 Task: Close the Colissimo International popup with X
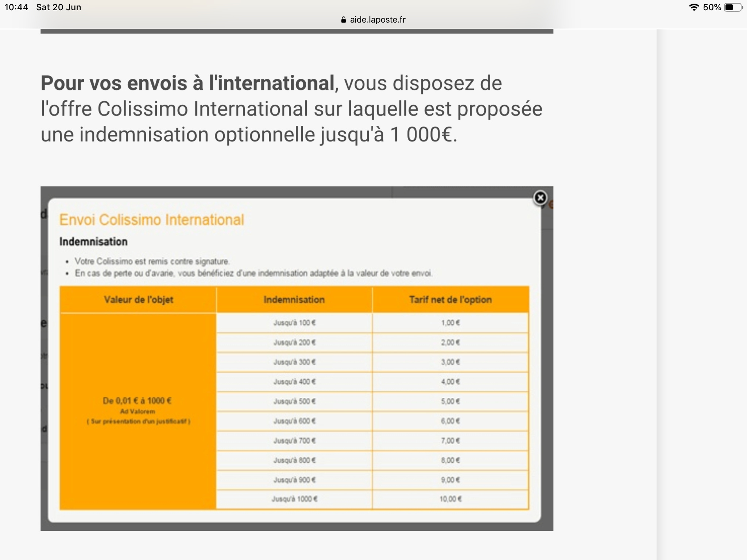coord(540,198)
